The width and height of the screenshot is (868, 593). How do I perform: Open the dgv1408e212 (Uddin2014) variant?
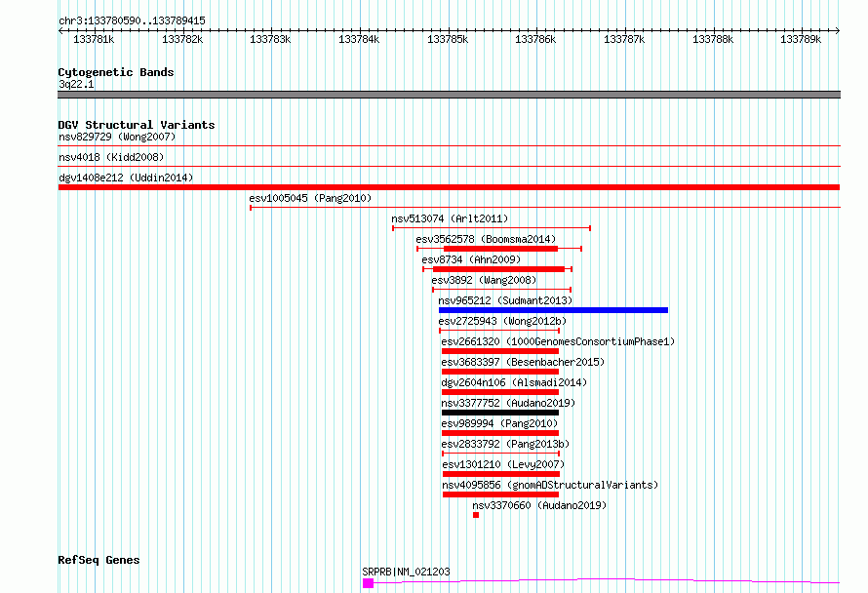(x=126, y=178)
